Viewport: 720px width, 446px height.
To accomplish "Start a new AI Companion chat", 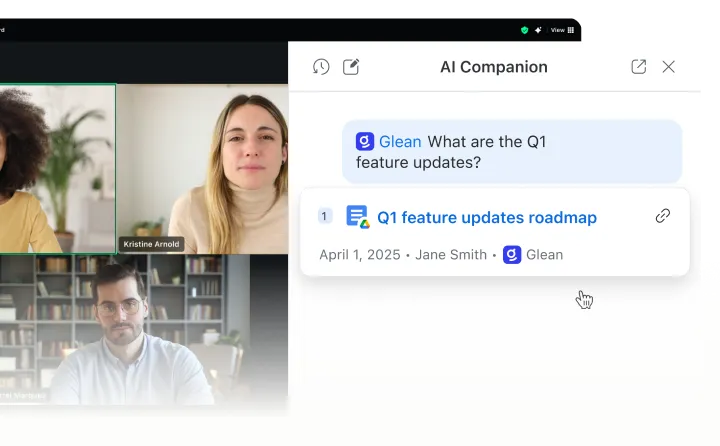I will pyautogui.click(x=351, y=67).
